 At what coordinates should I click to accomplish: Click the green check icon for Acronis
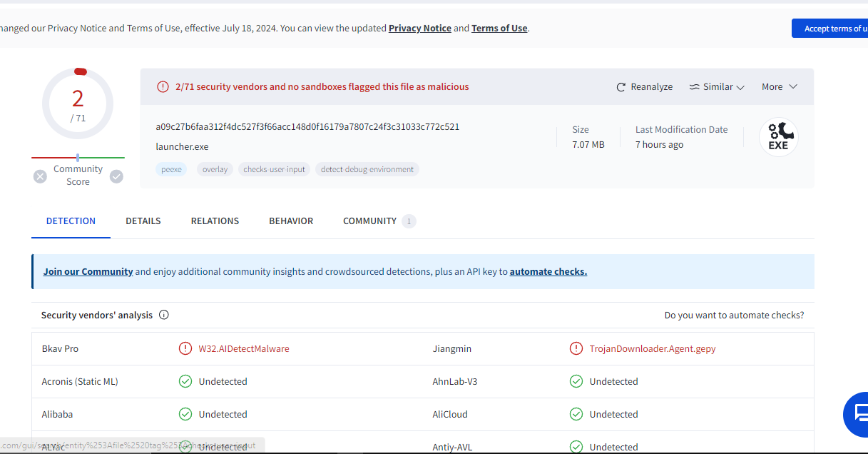[185, 382]
